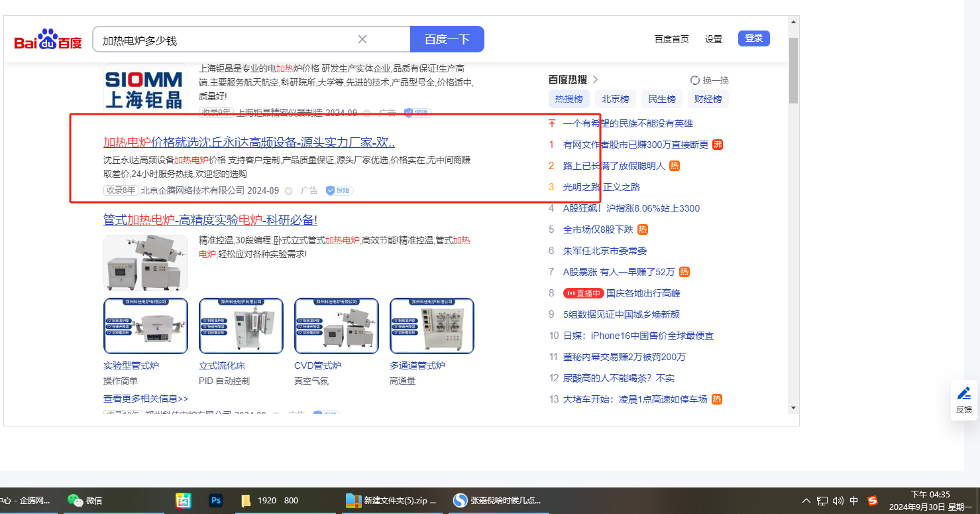Open 查看更多相关信息>> link
Viewport: 980px width, 514px height.
tap(146, 399)
